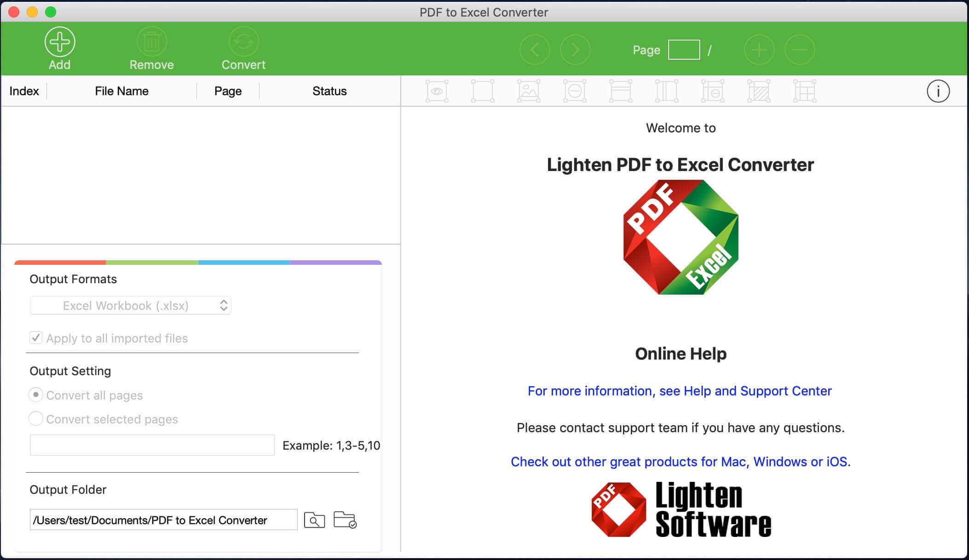969x560 pixels.
Task: Click the remove area minus-circle tool
Action: [x=575, y=91]
